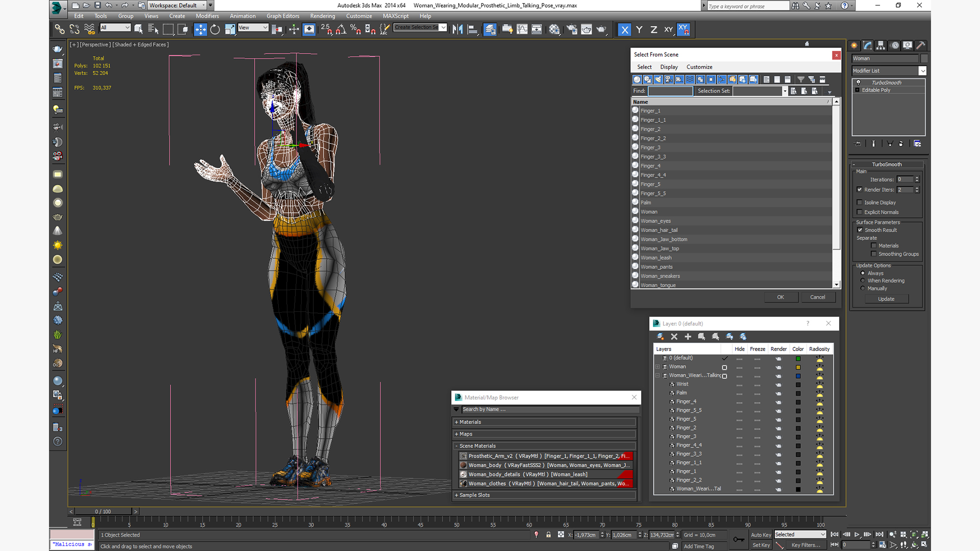Click the green color swatch of 0 (default) layer
Viewport: 980px width, 551px height.
point(798,359)
